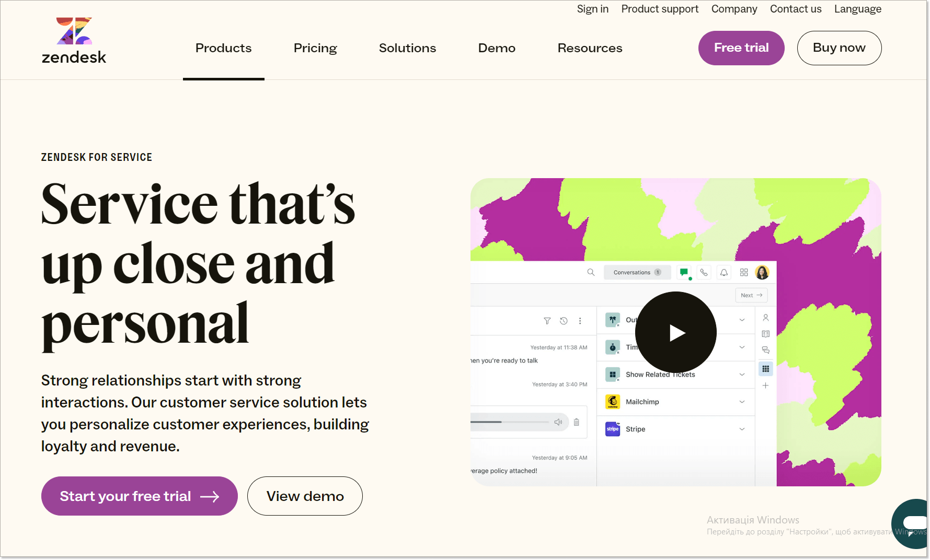Open the Language selector
Viewport: 930px width, 560px height.
[857, 9]
